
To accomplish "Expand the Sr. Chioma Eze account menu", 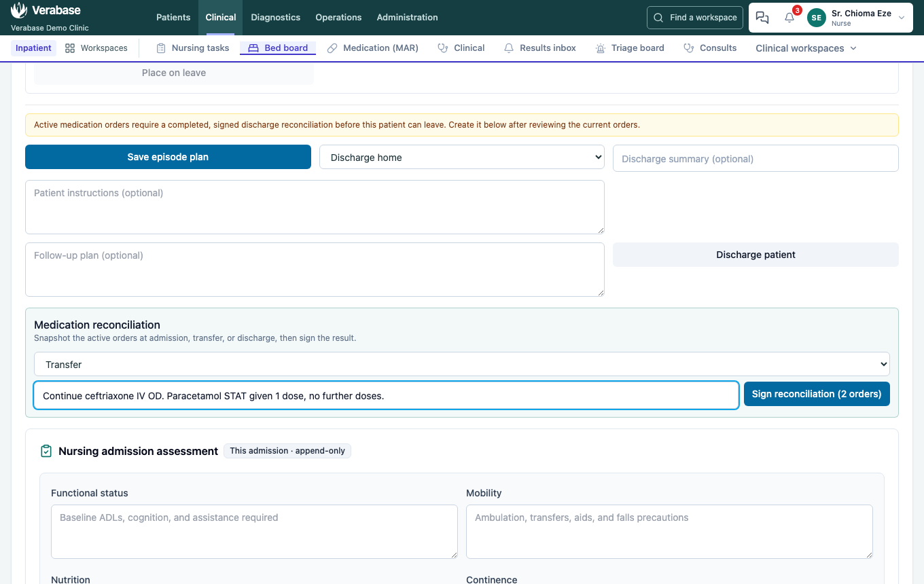I will point(902,18).
